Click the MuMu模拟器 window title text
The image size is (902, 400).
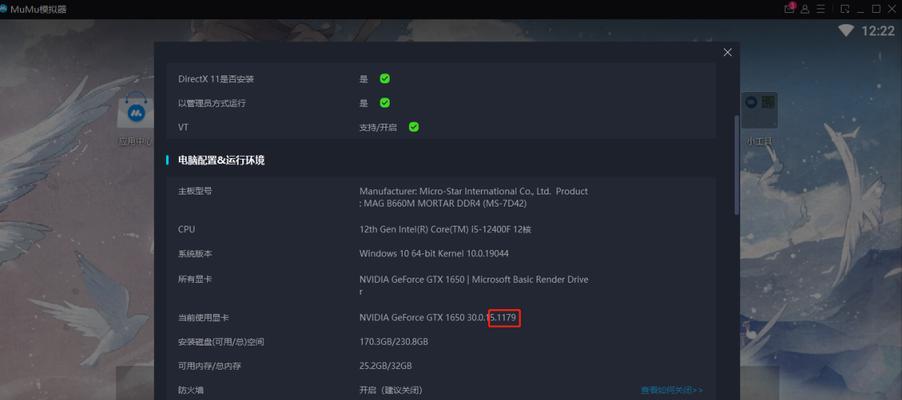pos(38,9)
